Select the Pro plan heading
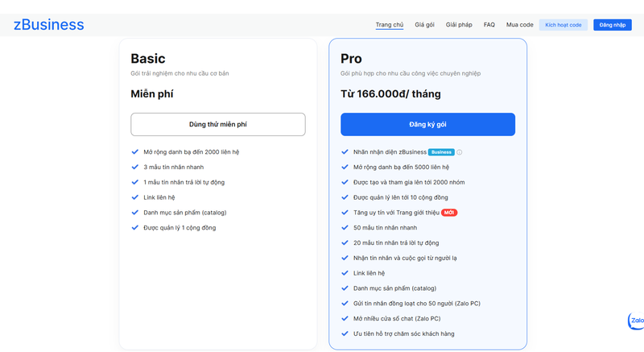 click(x=351, y=59)
